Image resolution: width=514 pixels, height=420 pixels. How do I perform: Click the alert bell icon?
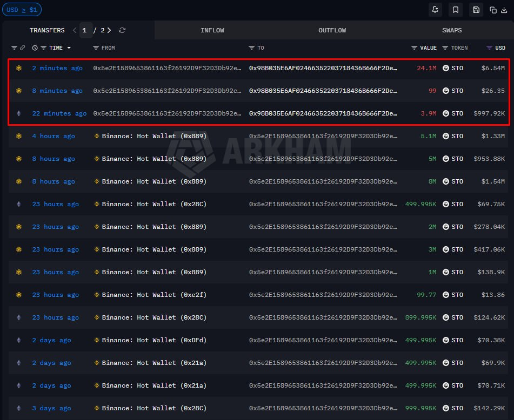point(435,10)
